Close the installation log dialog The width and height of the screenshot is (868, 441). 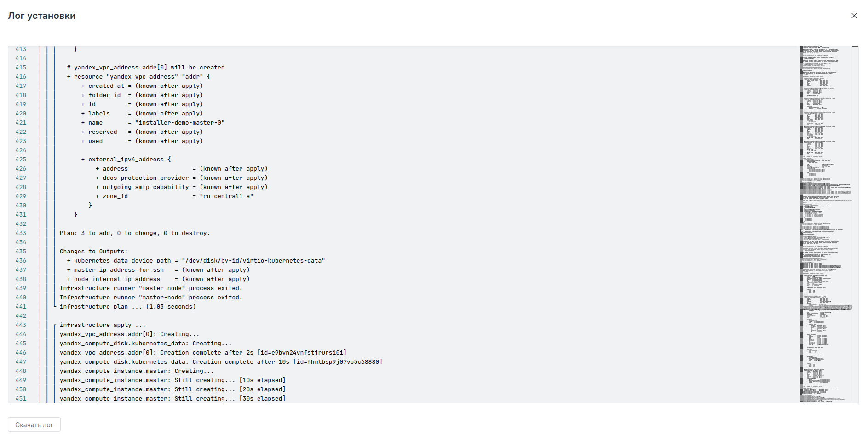[854, 16]
